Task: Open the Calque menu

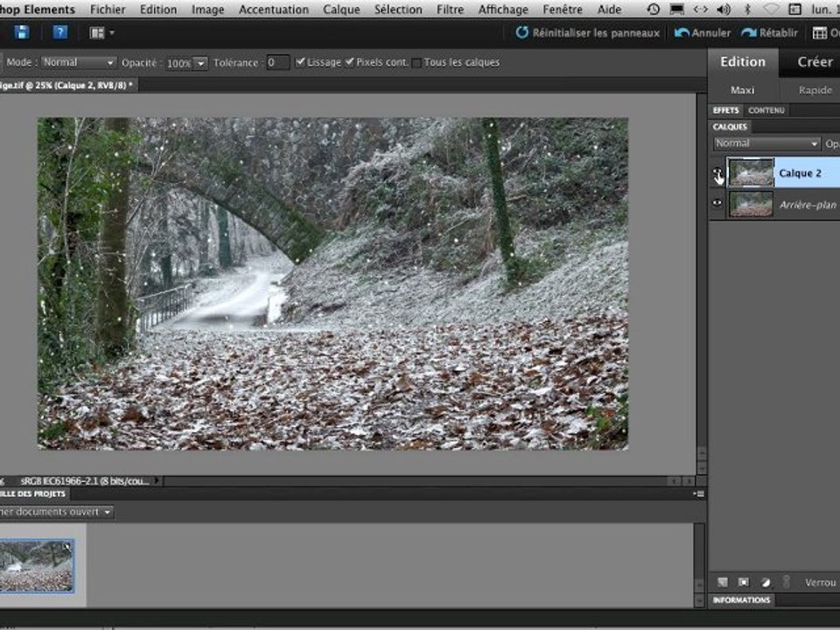Action: coord(341,9)
